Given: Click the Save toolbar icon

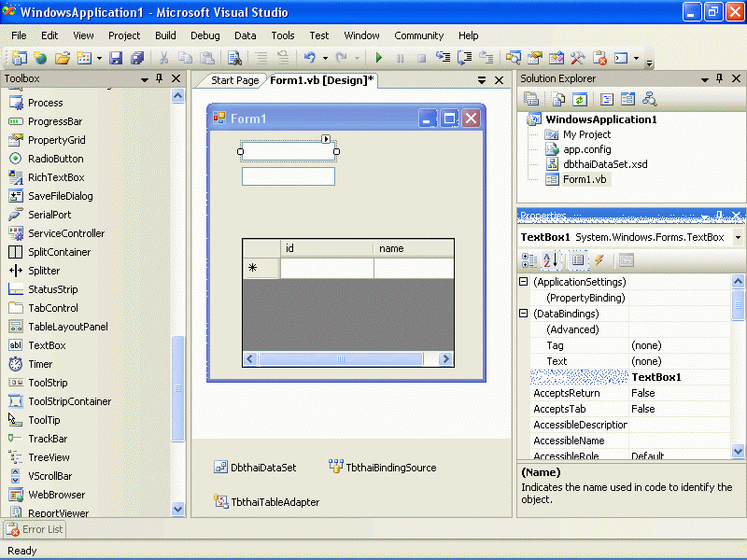Looking at the screenshot, I should 116,58.
